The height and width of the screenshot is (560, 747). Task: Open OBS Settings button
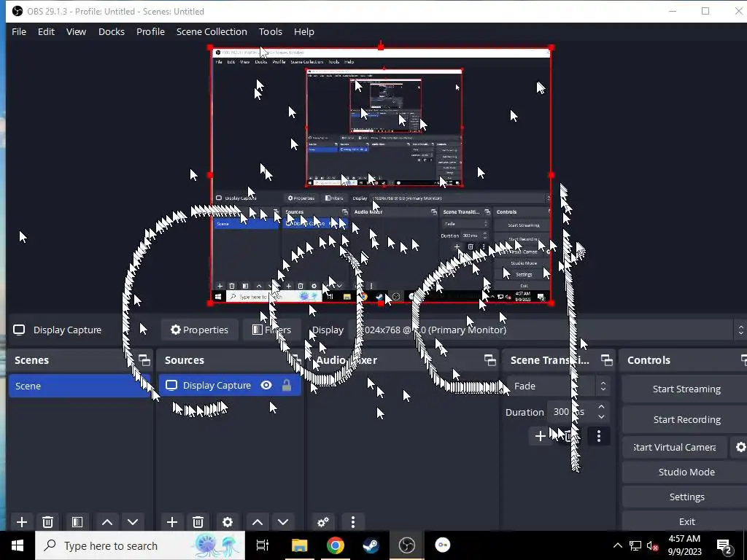(686, 497)
